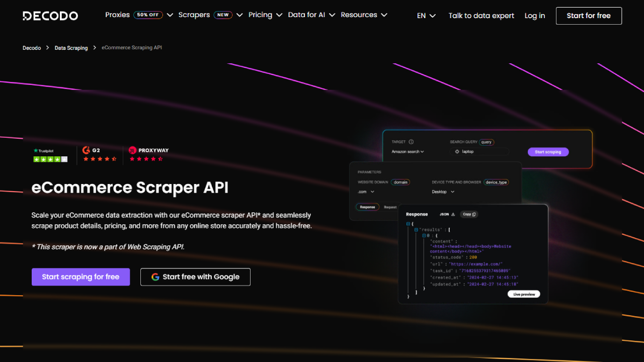644x362 pixels.
Task: Expand the Proxies navigation menu
Action: 170,15
